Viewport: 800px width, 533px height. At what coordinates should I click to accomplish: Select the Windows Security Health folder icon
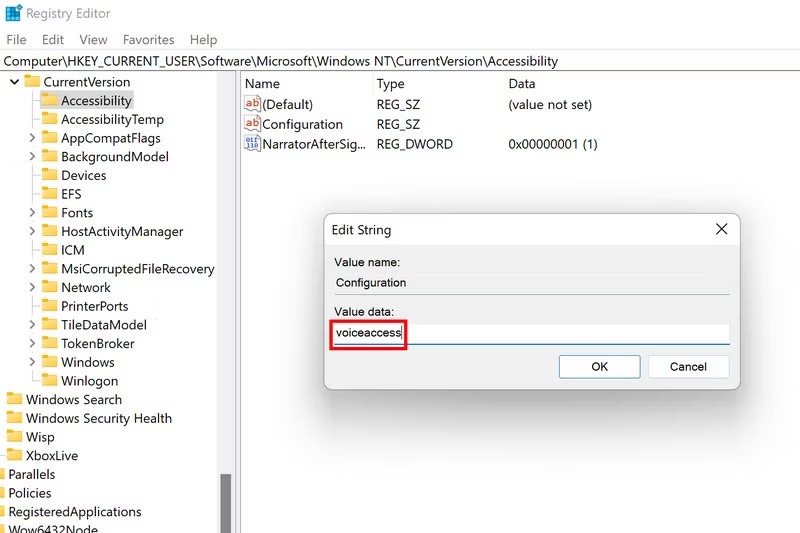click(x=15, y=417)
